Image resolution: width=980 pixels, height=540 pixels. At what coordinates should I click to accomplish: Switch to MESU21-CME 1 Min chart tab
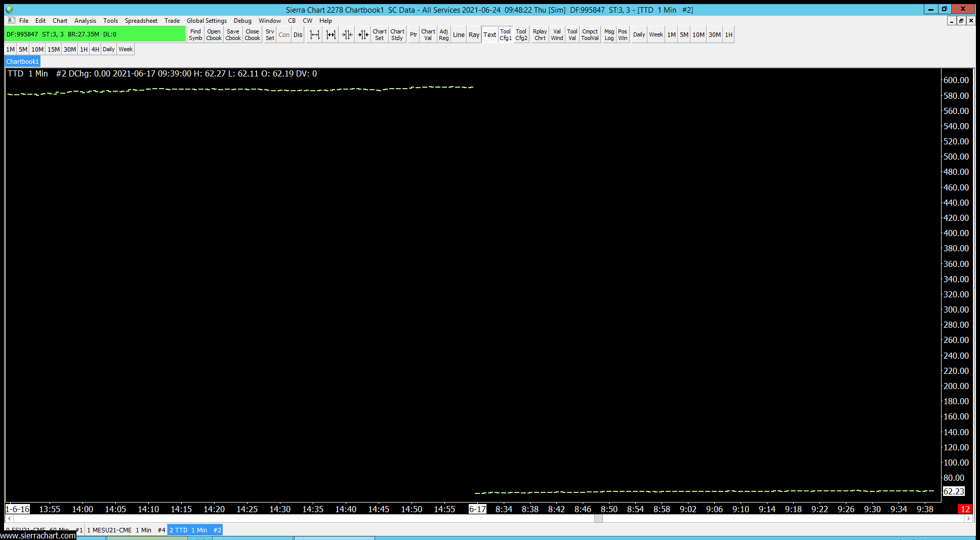click(x=126, y=530)
